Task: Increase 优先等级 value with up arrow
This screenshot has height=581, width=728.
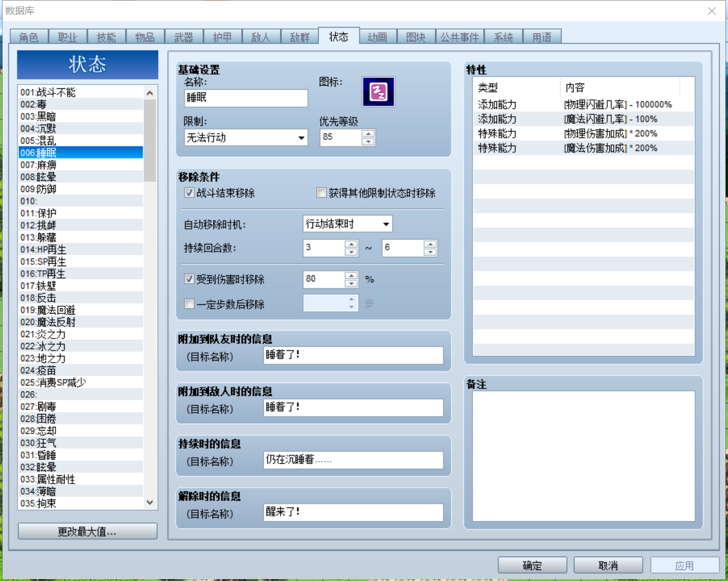Action: point(368,133)
